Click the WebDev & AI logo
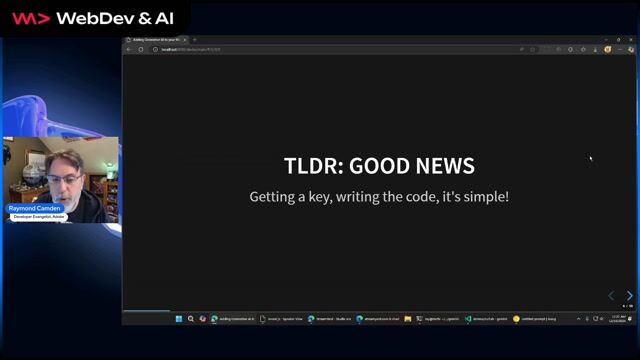Viewport: 640px width, 360px height. (93, 18)
